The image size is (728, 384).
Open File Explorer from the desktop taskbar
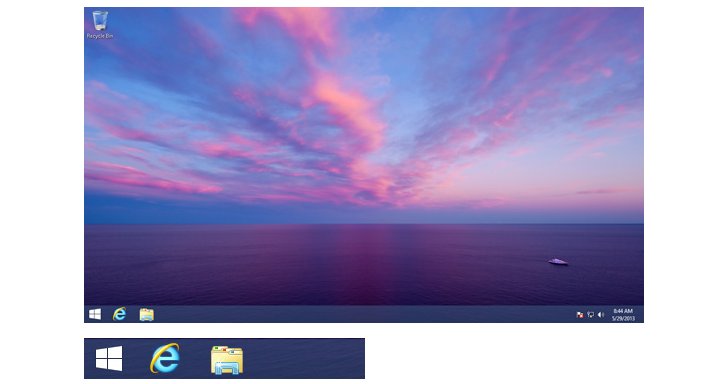coord(147,314)
